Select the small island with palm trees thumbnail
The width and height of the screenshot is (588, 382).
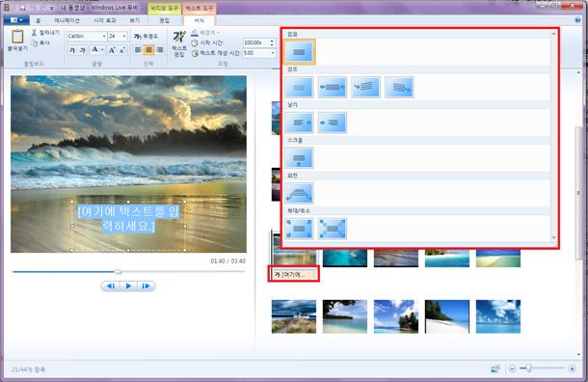396,316
